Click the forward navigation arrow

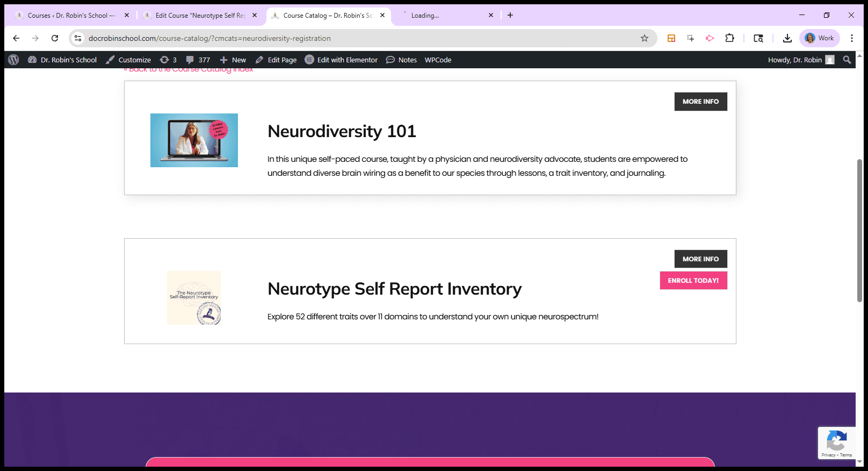35,38
